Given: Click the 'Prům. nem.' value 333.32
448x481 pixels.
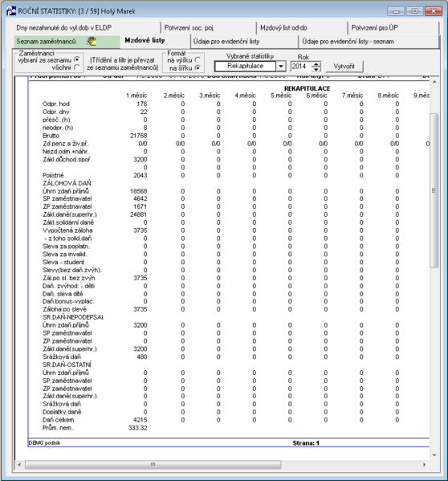Looking at the screenshot, I should (137, 428).
